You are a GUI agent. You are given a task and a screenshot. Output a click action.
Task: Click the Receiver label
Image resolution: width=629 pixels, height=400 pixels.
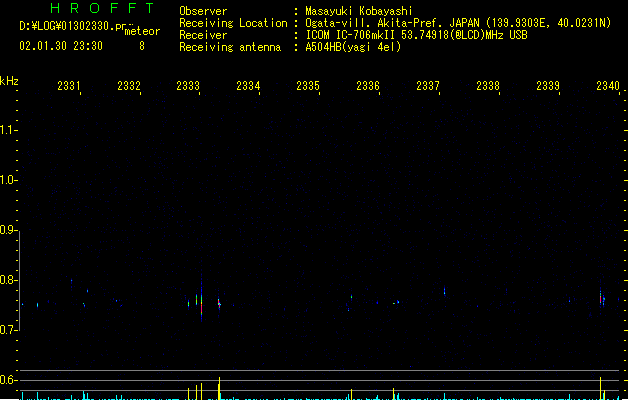coord(203,35)
